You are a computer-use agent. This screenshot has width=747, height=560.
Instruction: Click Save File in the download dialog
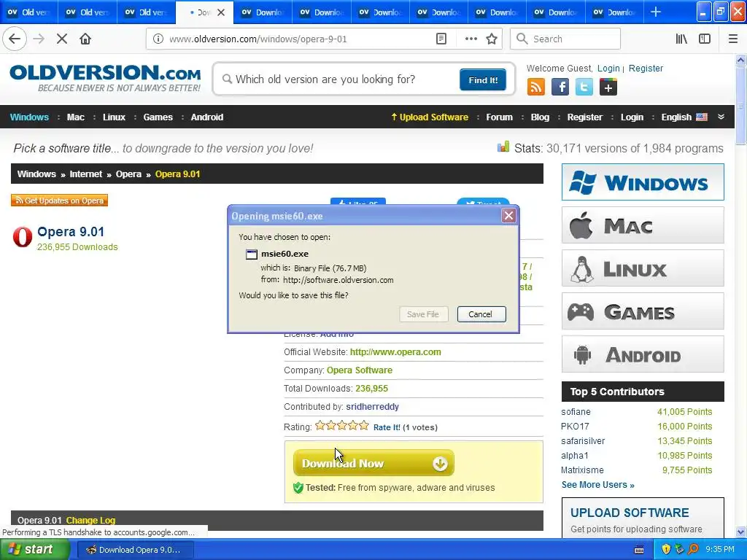click(424, 314)
